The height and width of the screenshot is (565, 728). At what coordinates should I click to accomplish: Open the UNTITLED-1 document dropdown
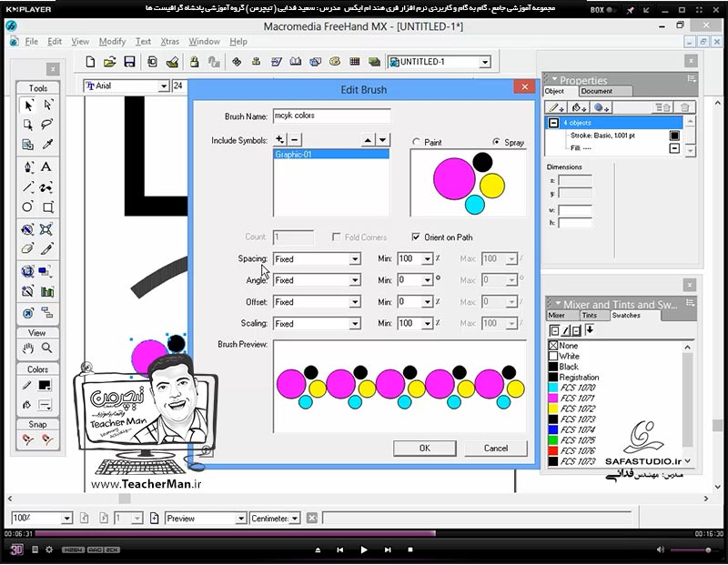[x=485, y=62]
